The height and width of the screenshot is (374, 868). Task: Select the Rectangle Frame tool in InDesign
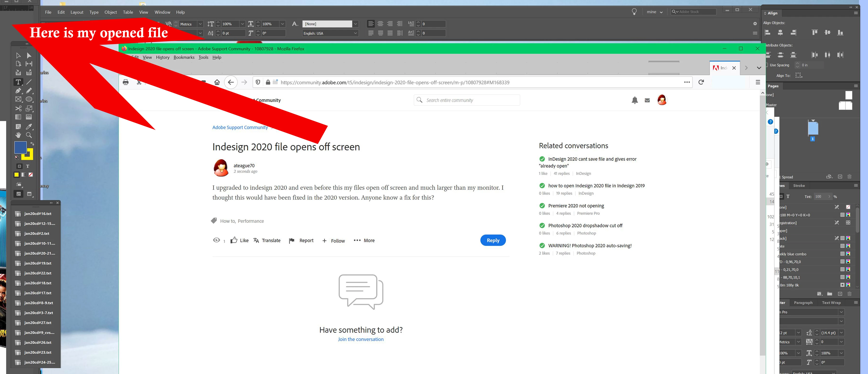(18, 99)
